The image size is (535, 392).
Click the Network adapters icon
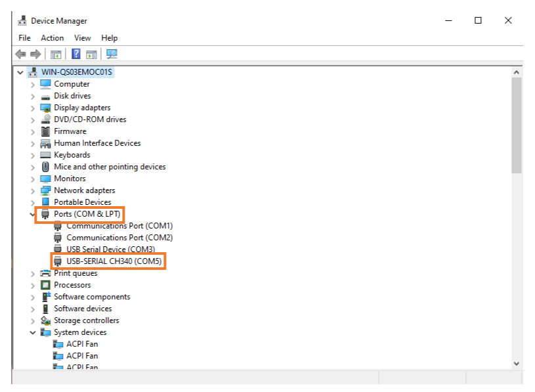[x=45, y=190]
